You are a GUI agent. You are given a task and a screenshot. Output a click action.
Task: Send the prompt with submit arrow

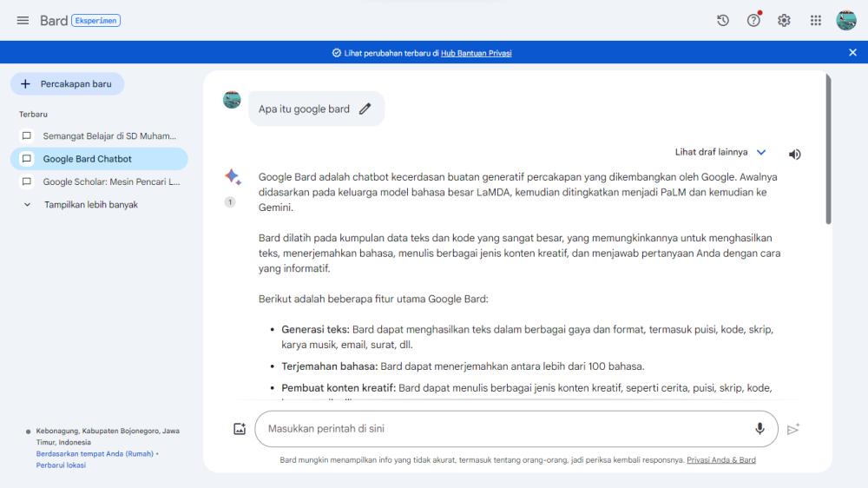793,429
